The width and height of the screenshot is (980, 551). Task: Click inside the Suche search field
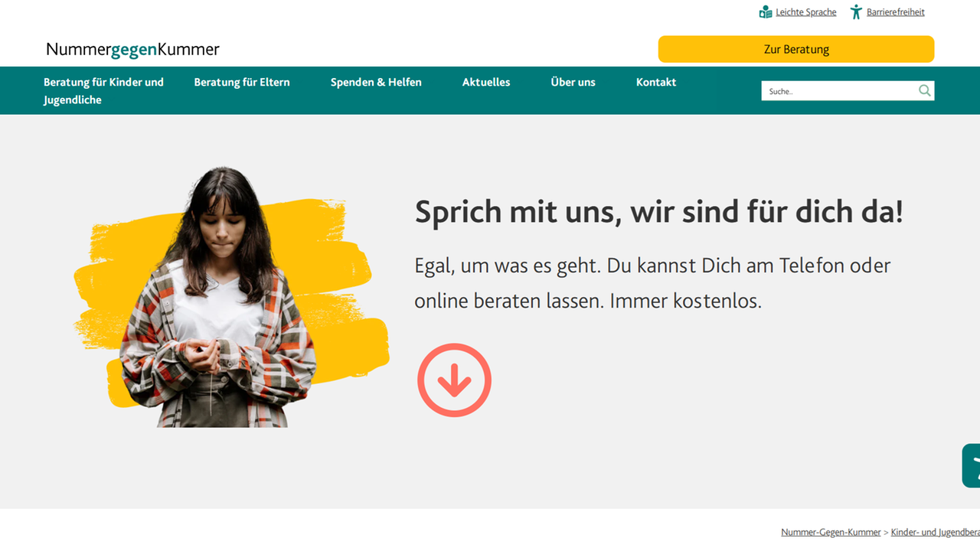[x=835, y=90]
